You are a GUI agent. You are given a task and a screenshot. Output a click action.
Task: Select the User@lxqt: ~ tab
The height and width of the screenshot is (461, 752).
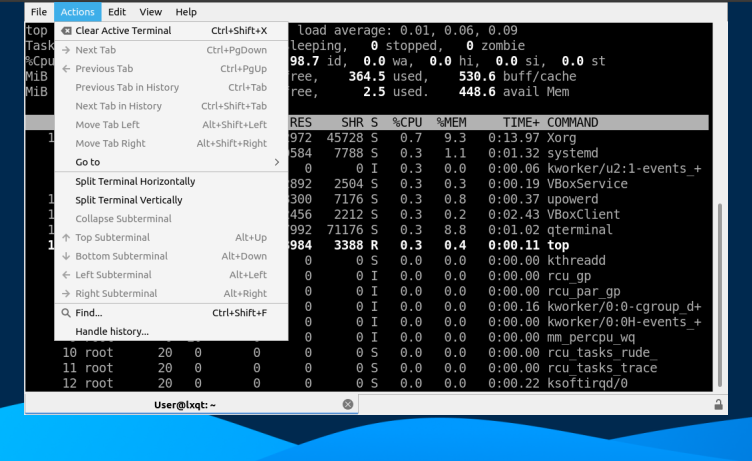[x=185, y=404]
